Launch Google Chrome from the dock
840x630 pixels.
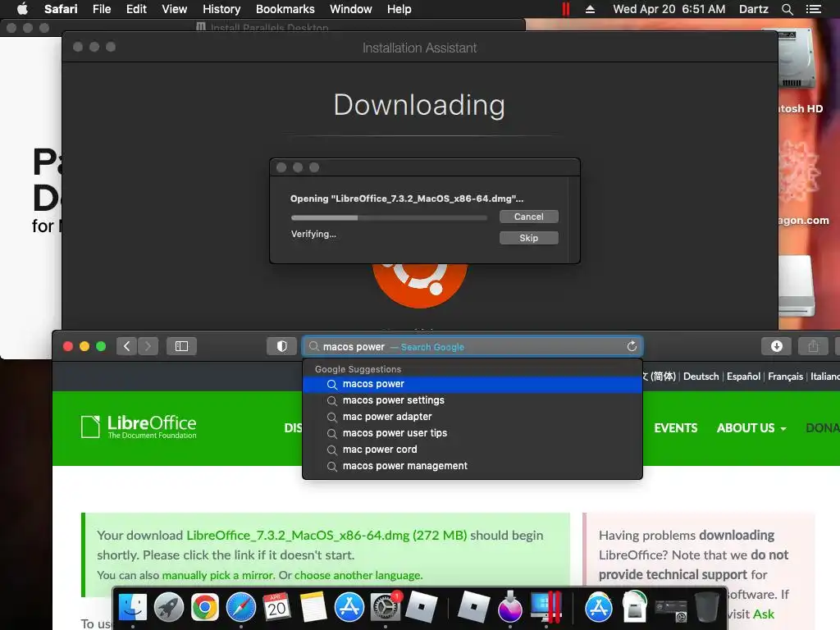click(204, 608)
